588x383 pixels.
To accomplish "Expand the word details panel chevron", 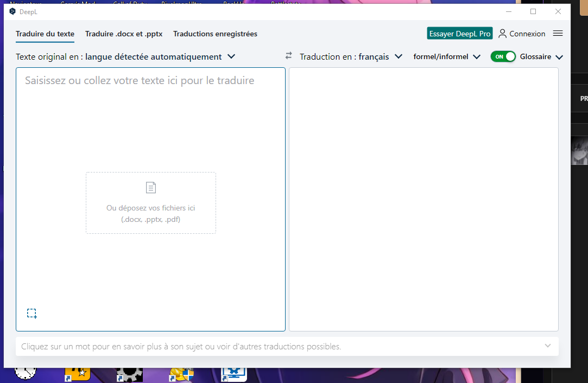I will (547, 346).
